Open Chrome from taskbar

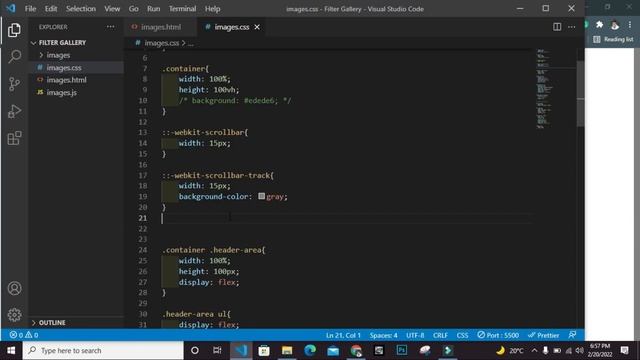pyautogui.click(x=356, y=350)
